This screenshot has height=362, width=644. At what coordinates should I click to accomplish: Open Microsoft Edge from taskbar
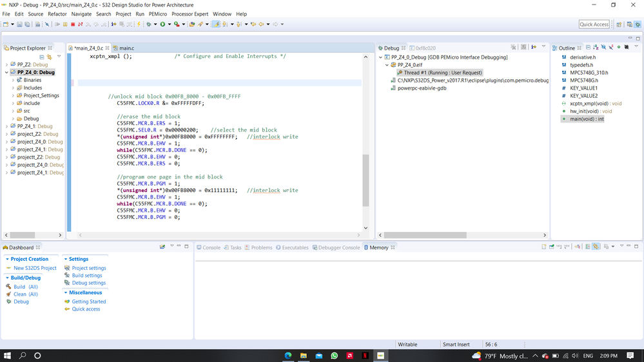point(288,356)
